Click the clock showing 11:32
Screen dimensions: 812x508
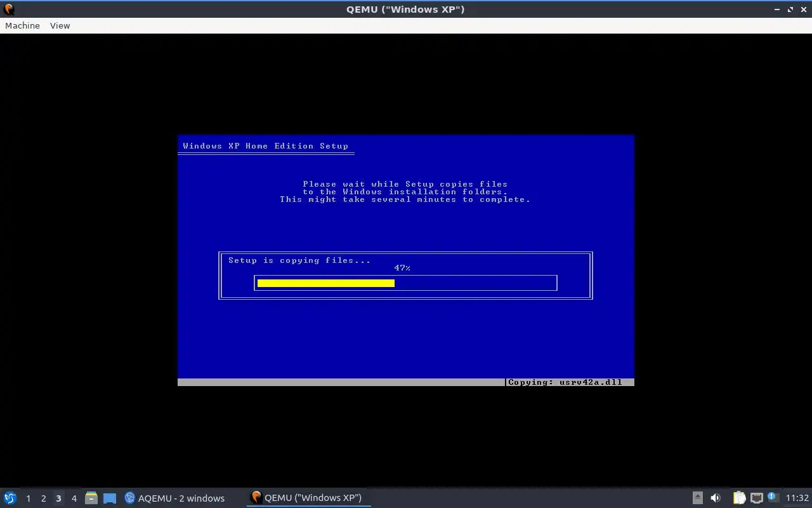click(797, 498)
